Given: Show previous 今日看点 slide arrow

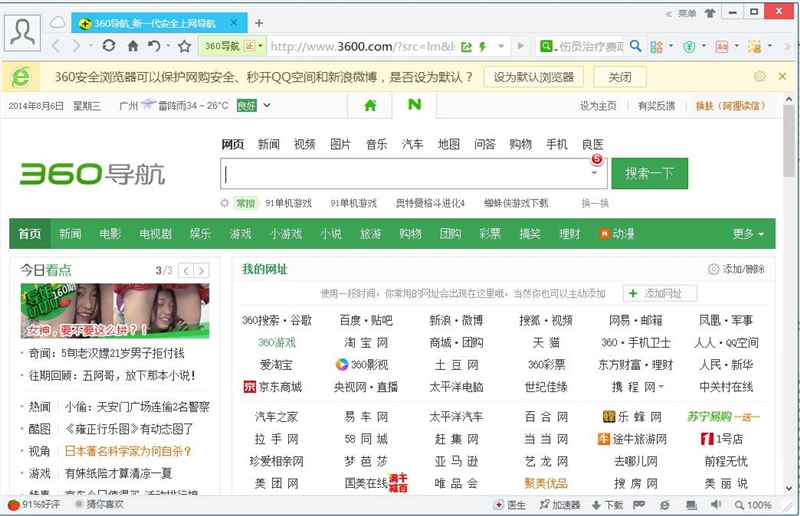Looking at the screenshot, I should [186, 271].
